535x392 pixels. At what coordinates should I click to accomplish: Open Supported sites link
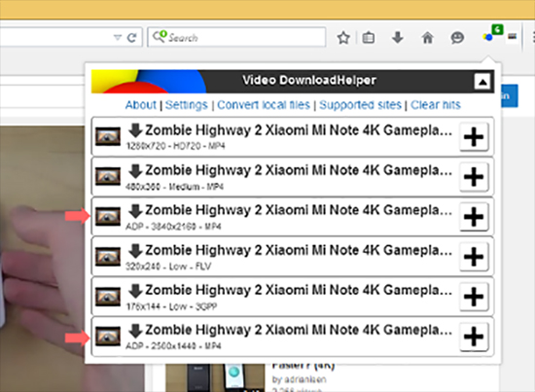pyautogui.click(x=360, y=105)
